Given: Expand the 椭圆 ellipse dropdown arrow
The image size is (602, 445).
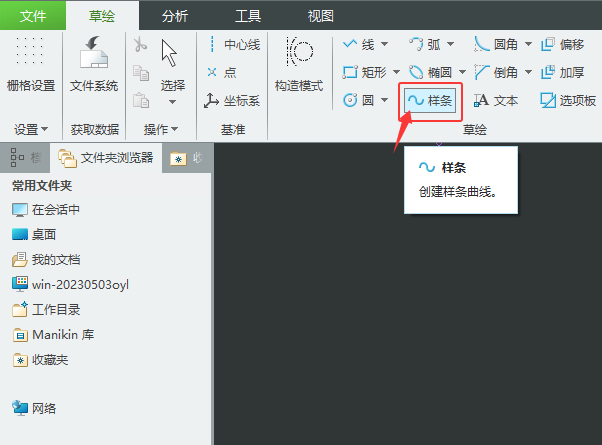Looking at the screenshot, I should pos(463,73).
